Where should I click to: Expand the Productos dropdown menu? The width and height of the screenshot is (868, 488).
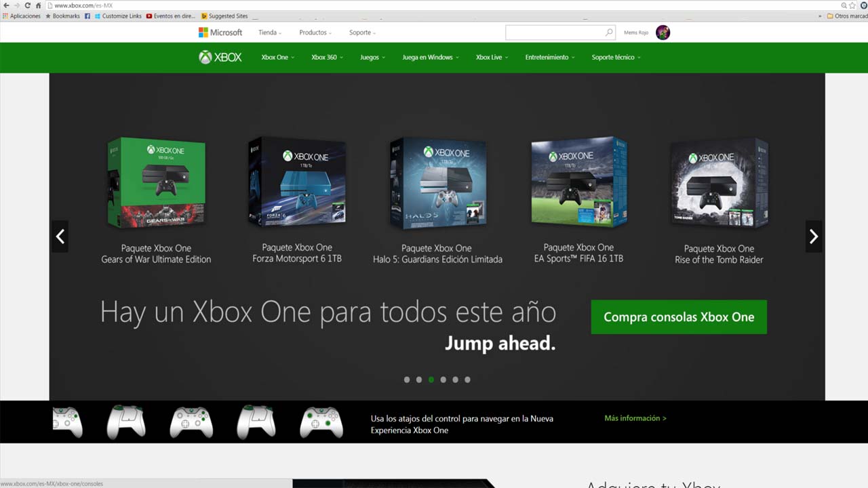[315, 33]
